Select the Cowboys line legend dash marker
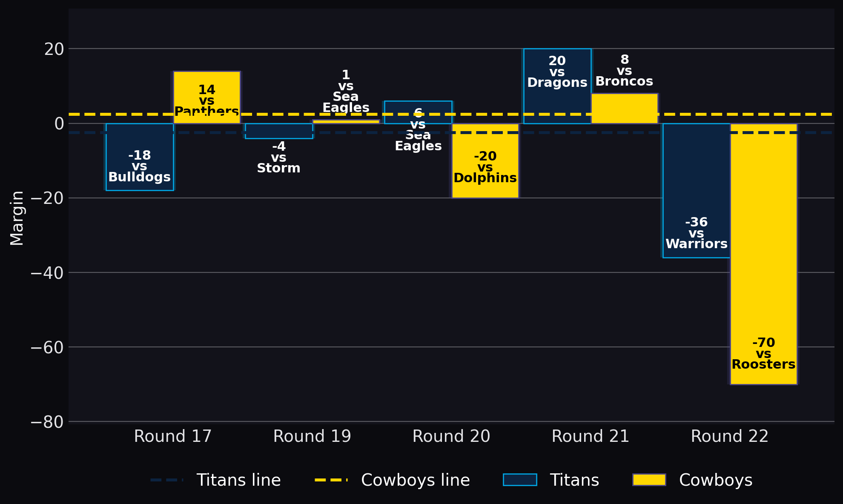843x504 pixels. click(331, 480)
